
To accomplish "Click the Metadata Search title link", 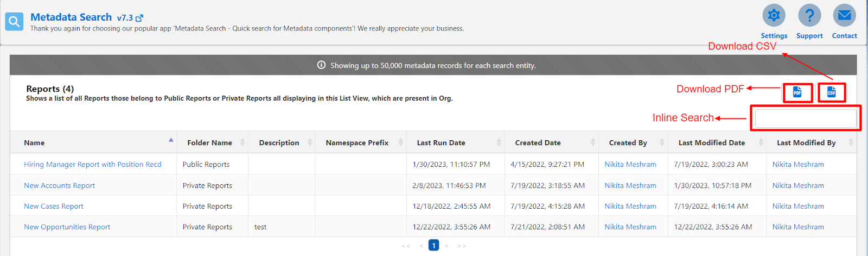I will pos(71,17).
